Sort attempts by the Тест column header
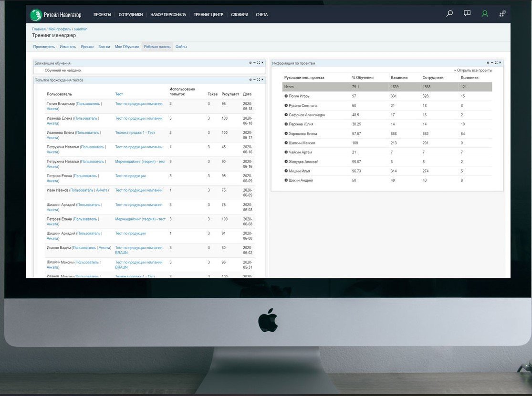532x396 pixels. click(119, 94)
